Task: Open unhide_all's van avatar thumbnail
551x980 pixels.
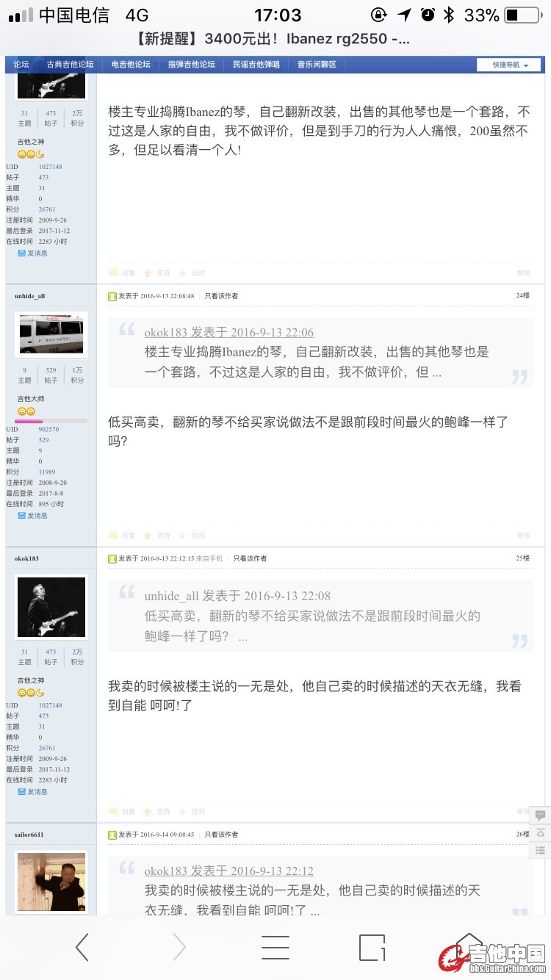Action: [x=51, y=335]
